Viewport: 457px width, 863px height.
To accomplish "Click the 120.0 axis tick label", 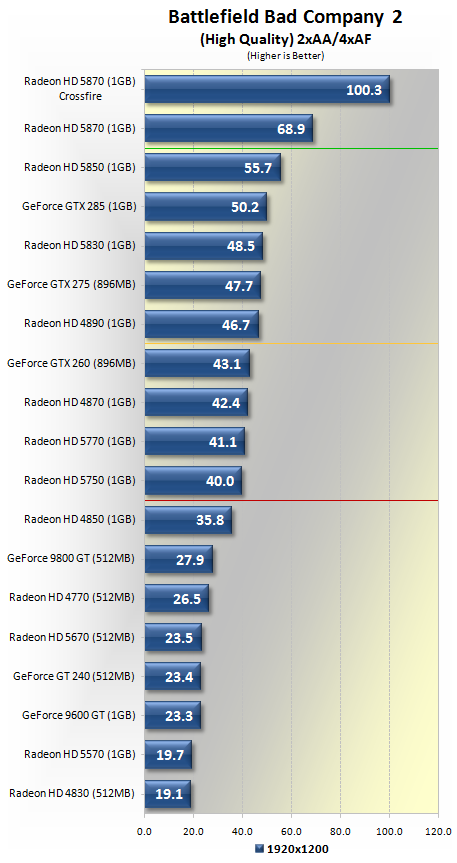I will pyautogui.click(x=438, y=831).
